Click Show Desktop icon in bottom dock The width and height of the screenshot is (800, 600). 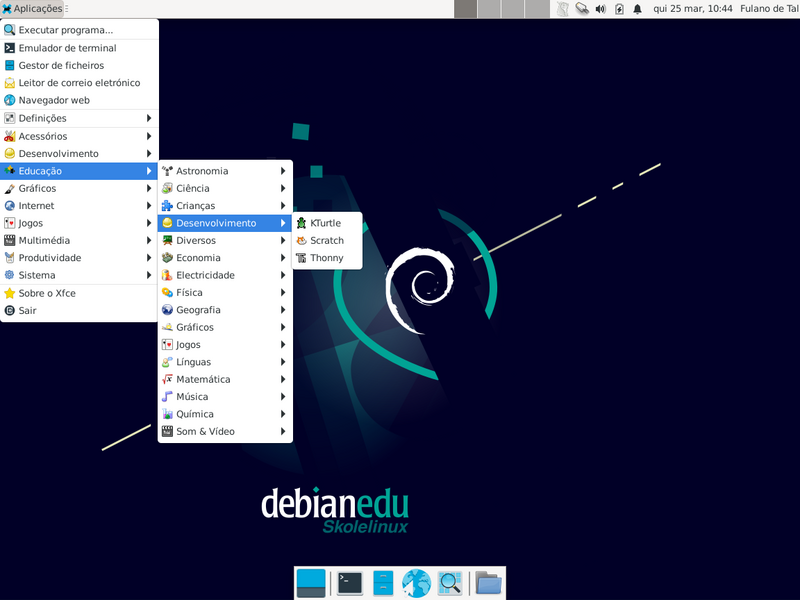point(311,583)
